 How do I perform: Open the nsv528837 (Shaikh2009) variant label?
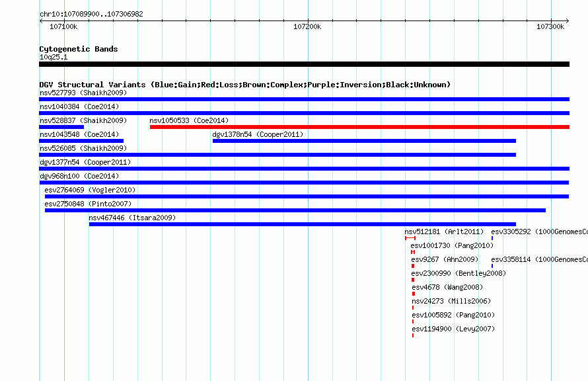(x=83, y=120)
